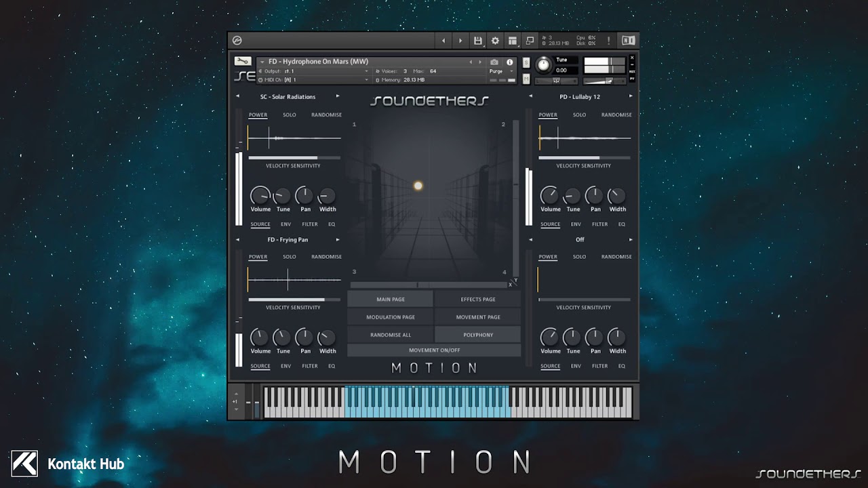The image size is (868, 488).
Task: Adjust velocity sensitivity slider of FD - Frying Pan
Action: 294,300
